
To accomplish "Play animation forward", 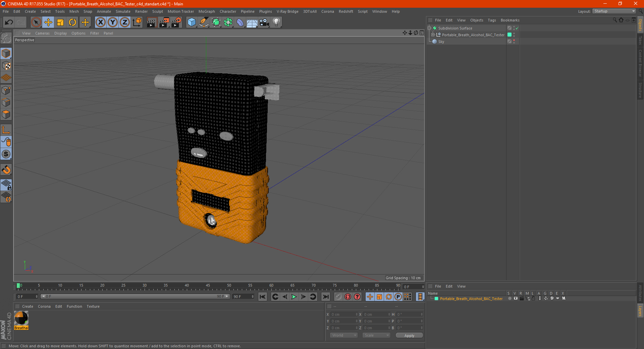I will [294, 297].
